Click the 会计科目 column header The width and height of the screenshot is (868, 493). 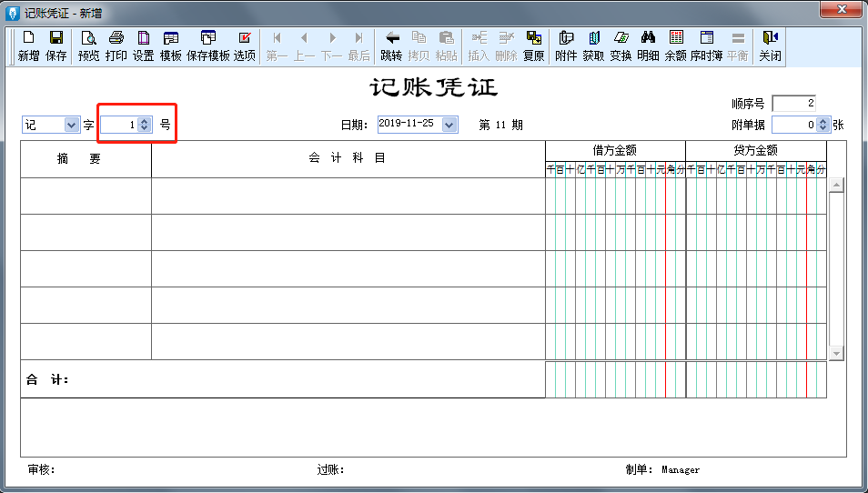coord(348,159)
